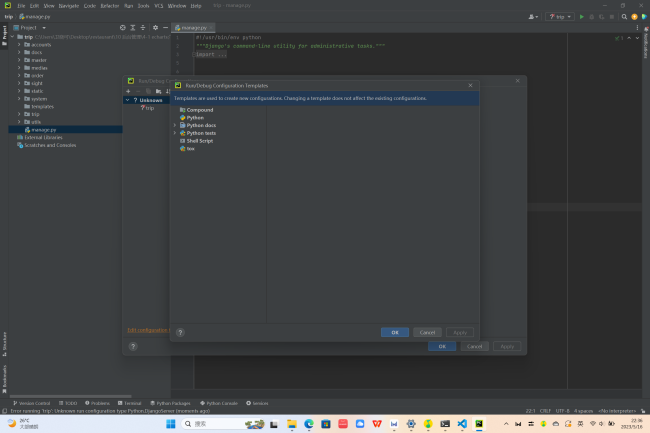Close the Configuration Templates dialog
This screenshot has height=433, width=650.
470,85
